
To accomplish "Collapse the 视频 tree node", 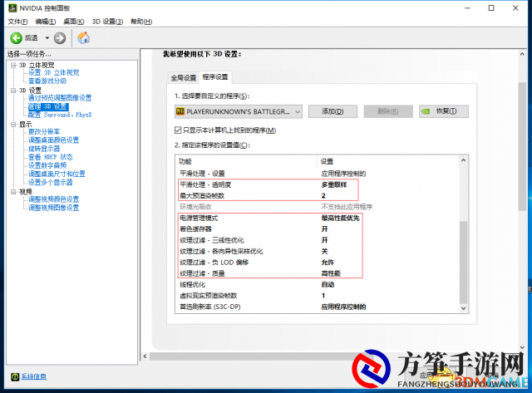I will pyautogui.click(x=13, y=192).
